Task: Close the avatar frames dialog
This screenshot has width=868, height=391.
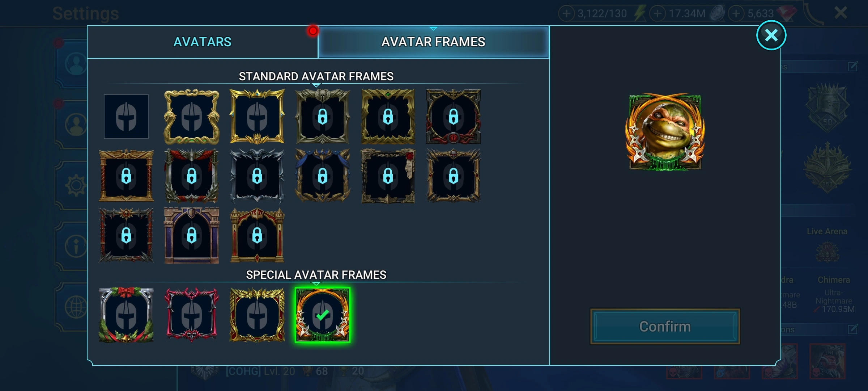Action: tap(771, 35)
